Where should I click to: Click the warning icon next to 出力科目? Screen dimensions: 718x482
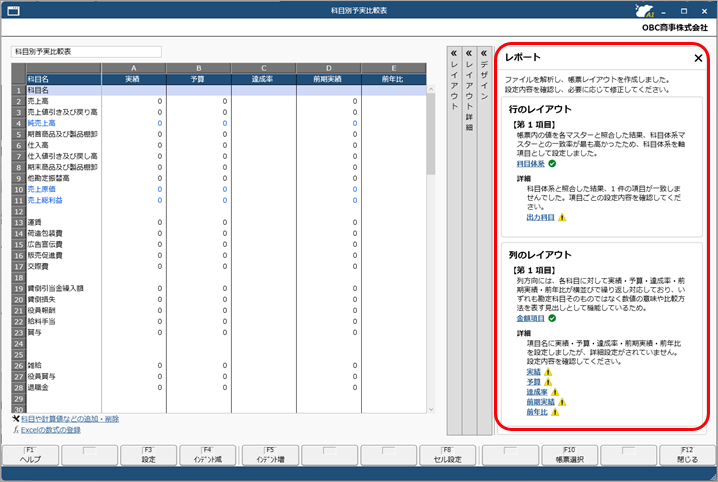562,217
